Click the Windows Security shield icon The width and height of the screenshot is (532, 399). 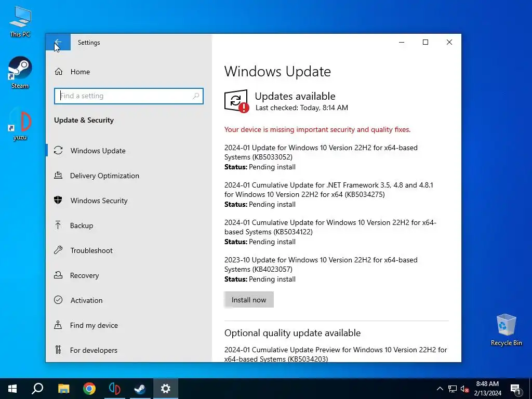pos(58,200)
